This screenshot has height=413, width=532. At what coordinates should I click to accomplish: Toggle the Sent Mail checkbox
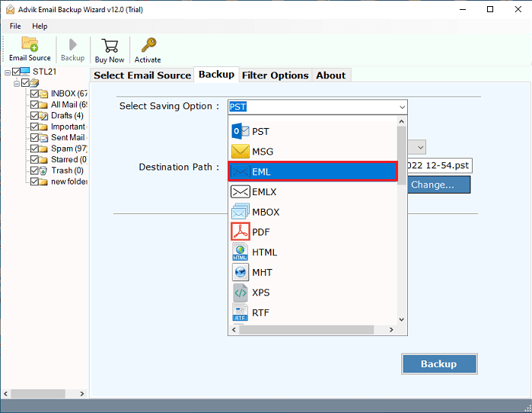click(34, 137)
